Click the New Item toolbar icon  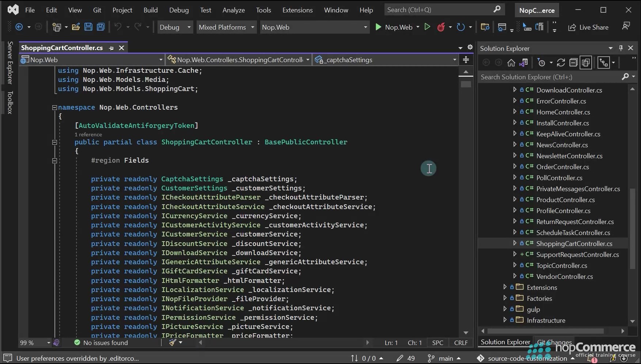pyautogui.click(x=56, y=27)
